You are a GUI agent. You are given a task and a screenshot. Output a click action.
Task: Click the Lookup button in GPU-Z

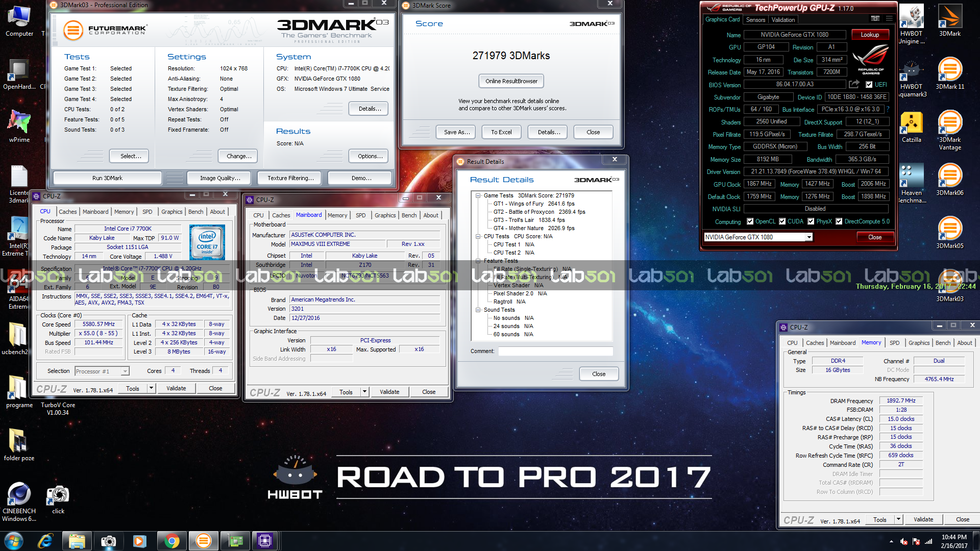pos(870,35)
